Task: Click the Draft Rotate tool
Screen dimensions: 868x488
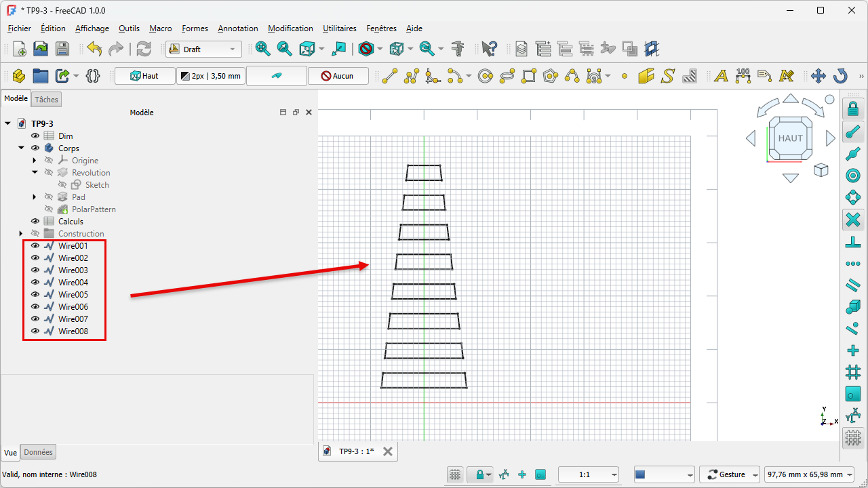Action: pyautogui.click(x=840, y=76)
